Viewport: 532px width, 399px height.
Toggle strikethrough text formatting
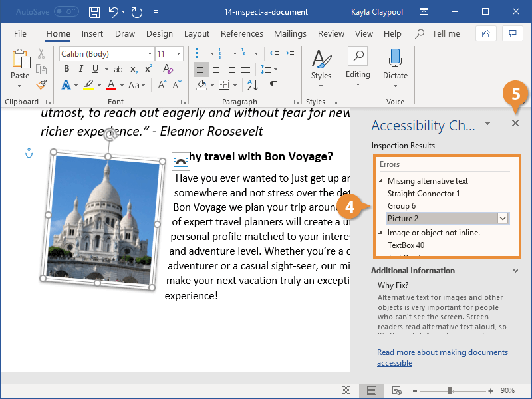point(118,69)
